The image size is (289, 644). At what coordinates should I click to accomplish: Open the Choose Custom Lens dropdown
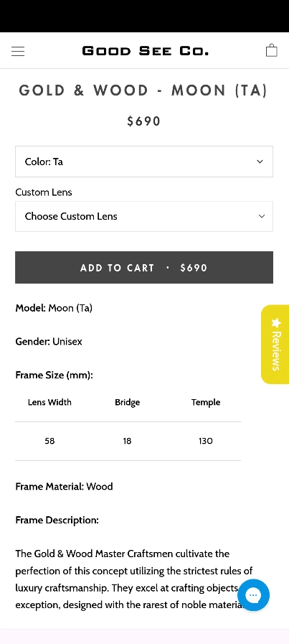[144, 216]
